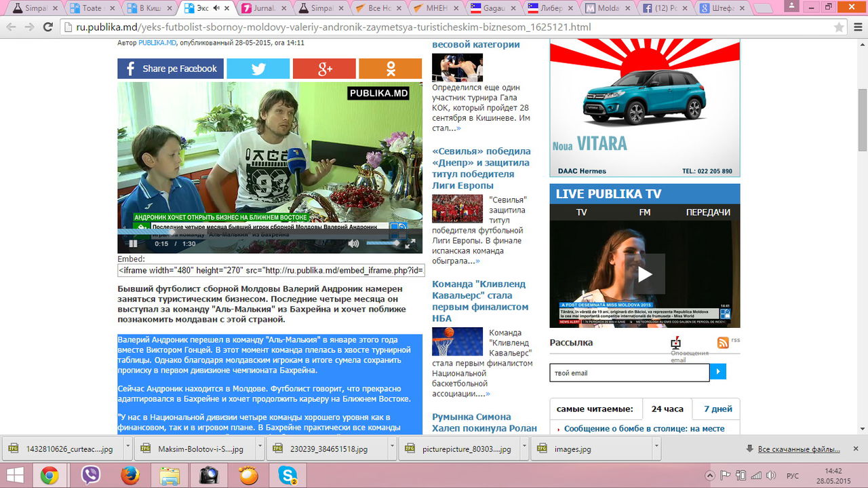Open the Noua Vitara car advertisement
This screenshot has width=868, height=488.
(x=645, y=108)
